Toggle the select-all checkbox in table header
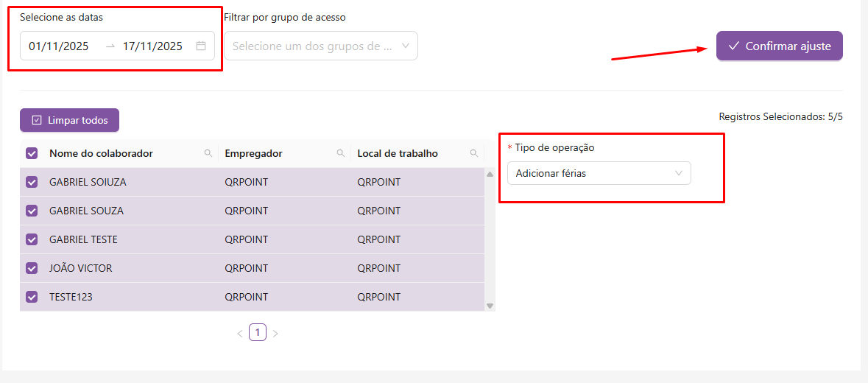Viewport: 868px width, 383px height. click(32, 153)
